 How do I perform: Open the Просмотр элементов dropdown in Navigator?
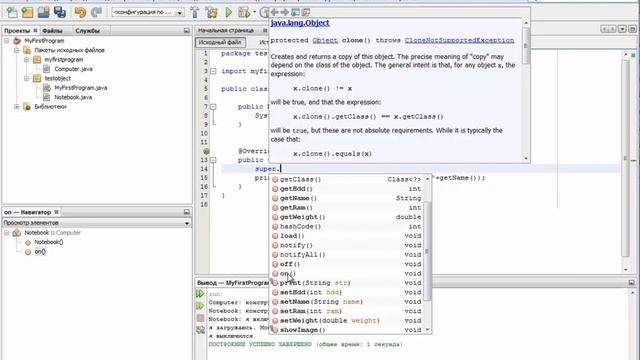[x=187, y=223]
